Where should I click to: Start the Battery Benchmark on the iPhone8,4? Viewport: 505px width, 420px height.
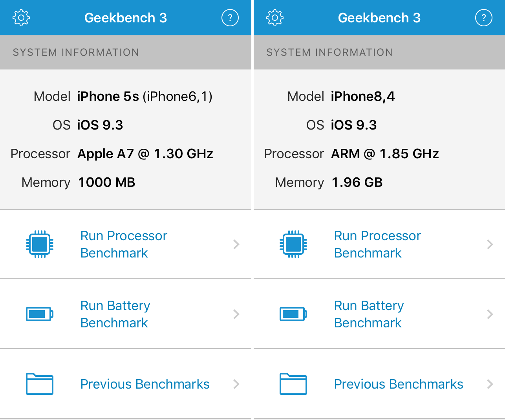pos(368,314)
